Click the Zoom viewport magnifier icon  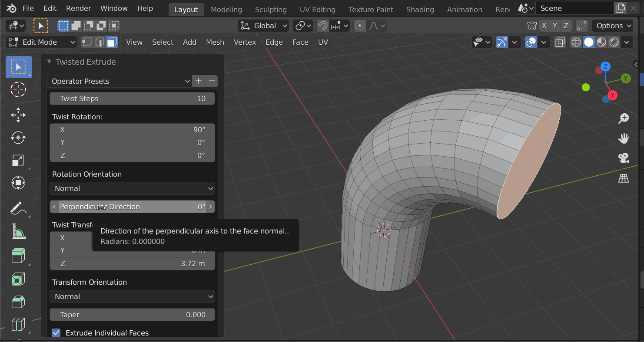tap(624, 118)
